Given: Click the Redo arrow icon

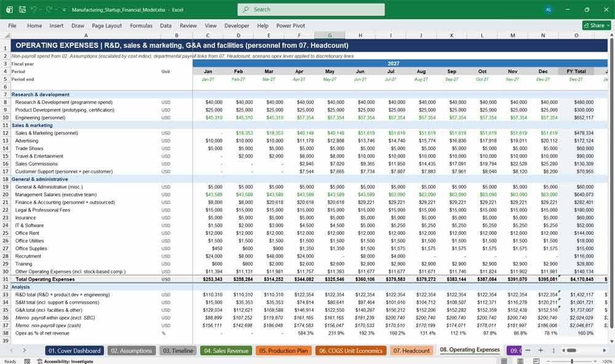Looking at the screenshot, I should click(x=49, y=9).
